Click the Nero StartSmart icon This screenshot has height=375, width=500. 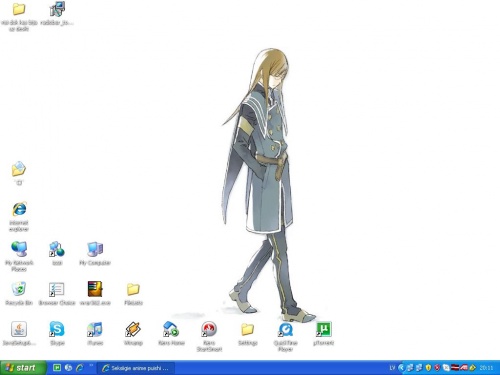209,329
